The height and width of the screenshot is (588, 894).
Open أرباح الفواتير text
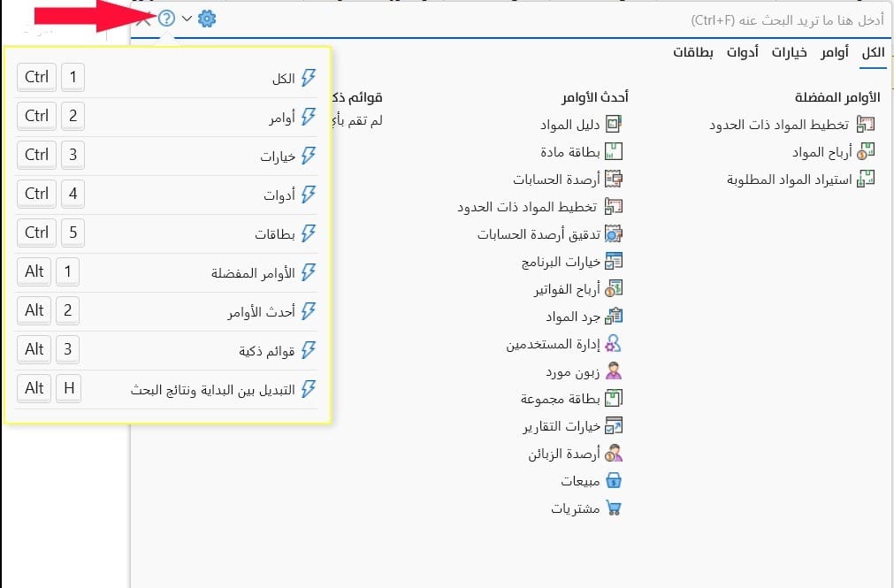(567, 289)
